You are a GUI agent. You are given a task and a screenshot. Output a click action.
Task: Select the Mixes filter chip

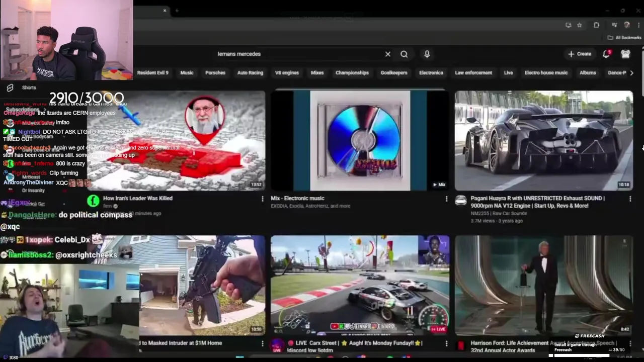click(317, 73)
